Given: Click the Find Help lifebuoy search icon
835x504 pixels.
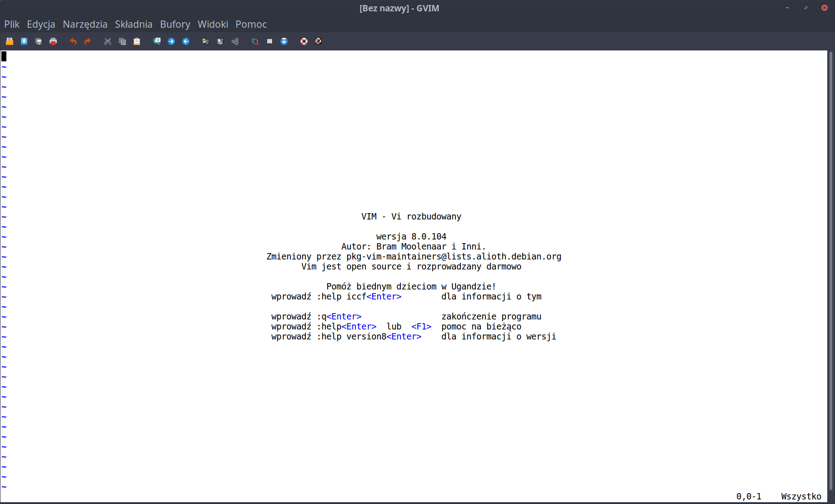Looking at the screenshot, I should 319,41.
